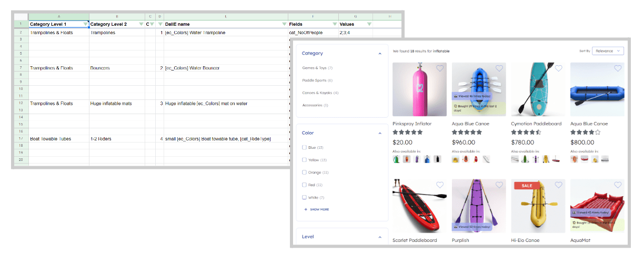The height and width of the screenshot is (254, 644).
Task: Enable the Yellow color checkbox
Action: [304, 160]
